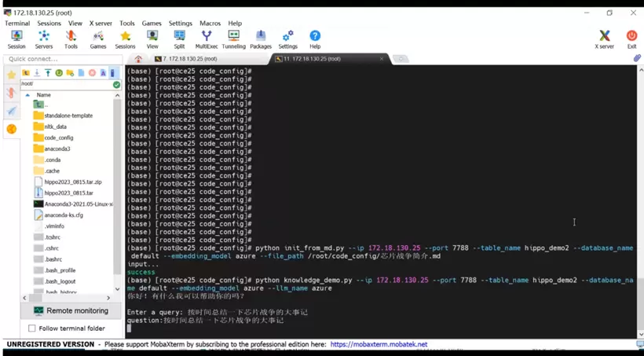
Task: Open the home tab icon
Action: [138, 59]
